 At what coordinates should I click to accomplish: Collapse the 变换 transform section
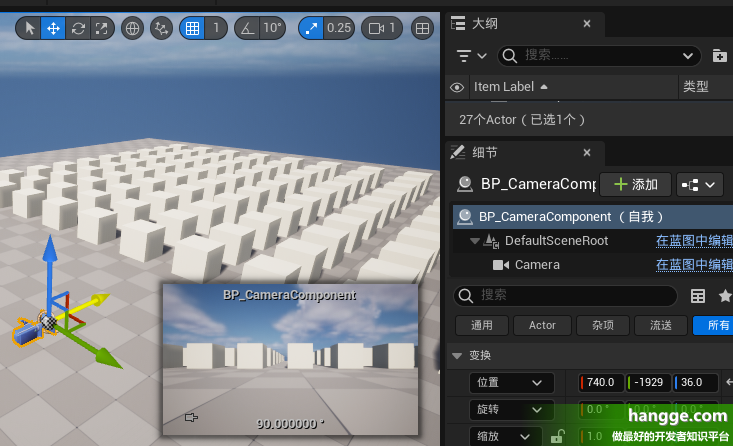point(457,355)
